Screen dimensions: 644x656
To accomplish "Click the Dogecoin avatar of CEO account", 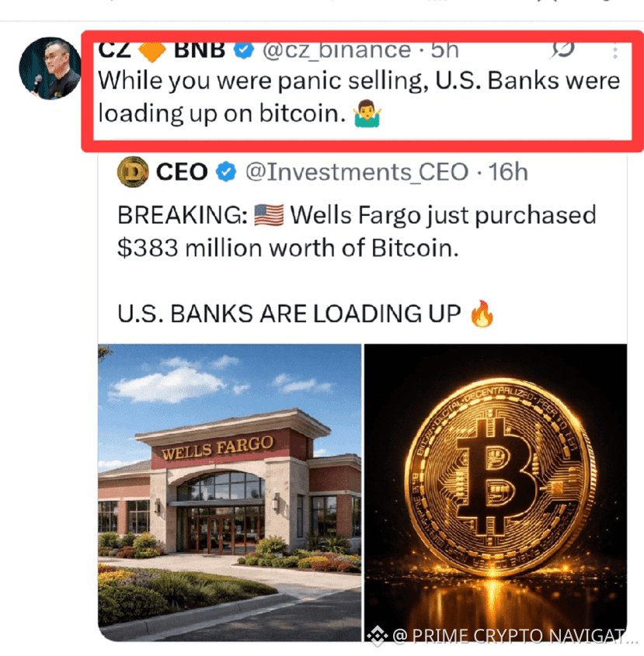I will [x=133, y=172].
